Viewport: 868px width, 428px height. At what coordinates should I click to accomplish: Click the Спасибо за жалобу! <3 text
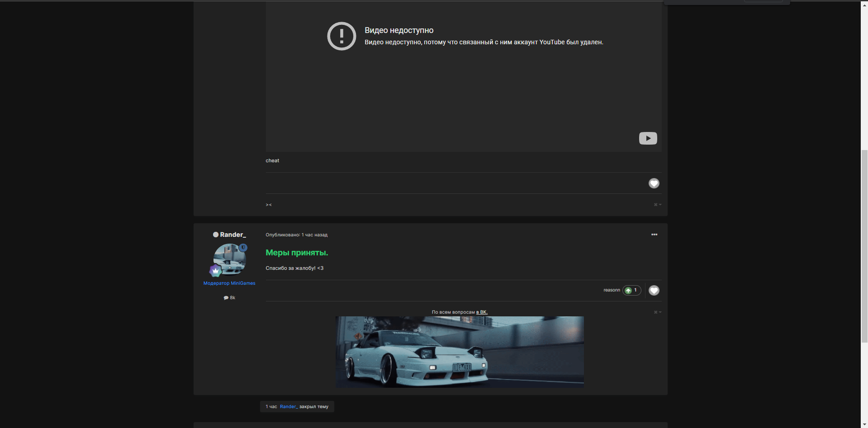(x=294, y=268)
